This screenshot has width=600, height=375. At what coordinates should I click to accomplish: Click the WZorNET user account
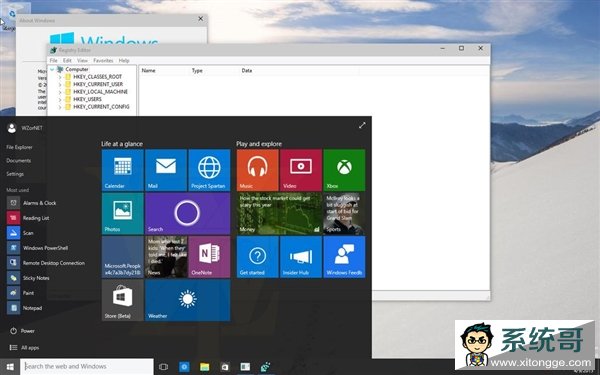click(x=25, y=128)
